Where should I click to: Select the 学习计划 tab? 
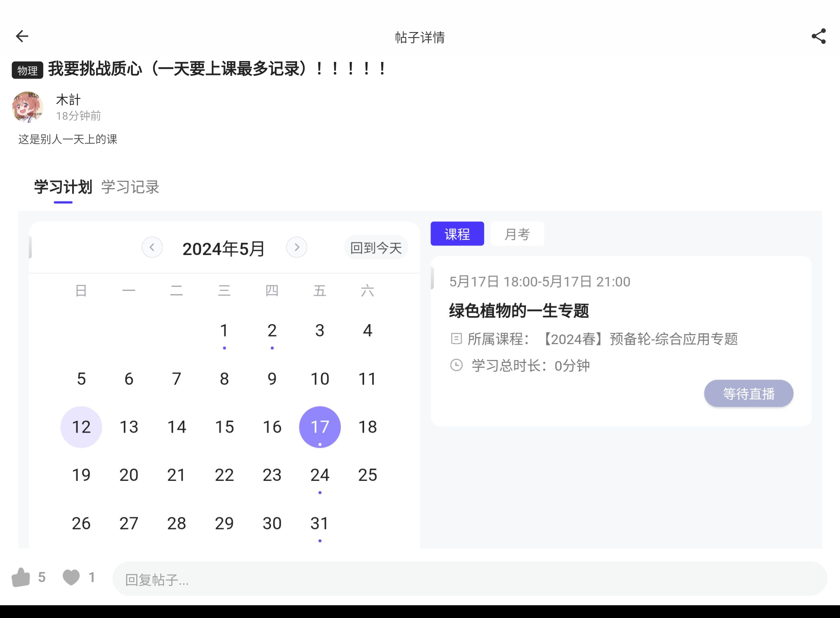tap(63, 187)
